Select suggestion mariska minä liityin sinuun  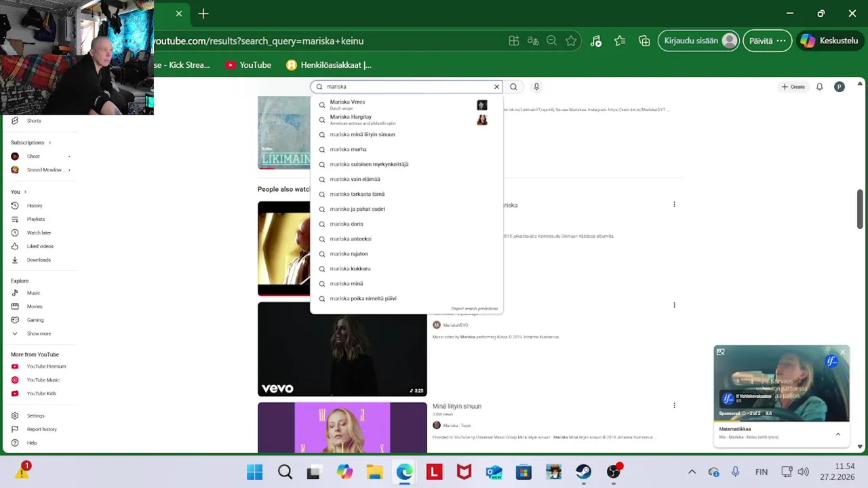(x=407, y=134)
